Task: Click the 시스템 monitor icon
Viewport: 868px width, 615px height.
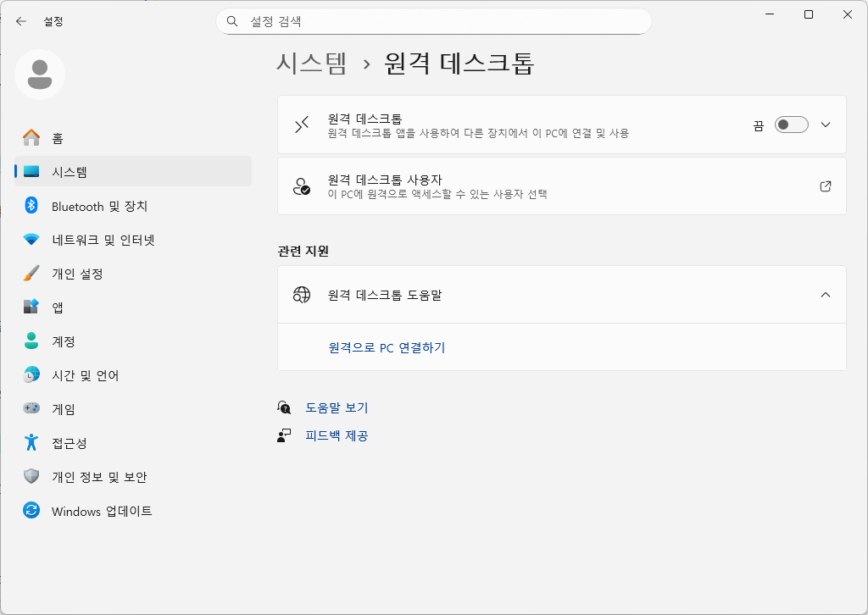Action: click(x=31, y=172)
